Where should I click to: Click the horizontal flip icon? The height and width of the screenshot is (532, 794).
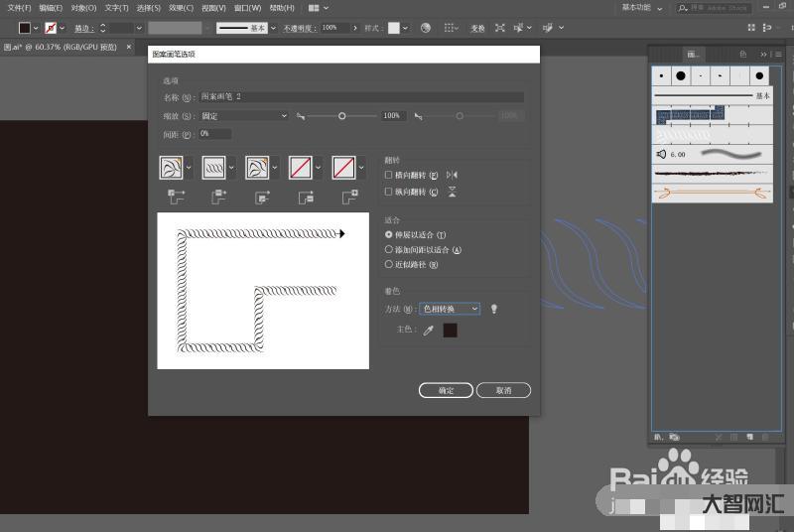[x=453, y=175]
